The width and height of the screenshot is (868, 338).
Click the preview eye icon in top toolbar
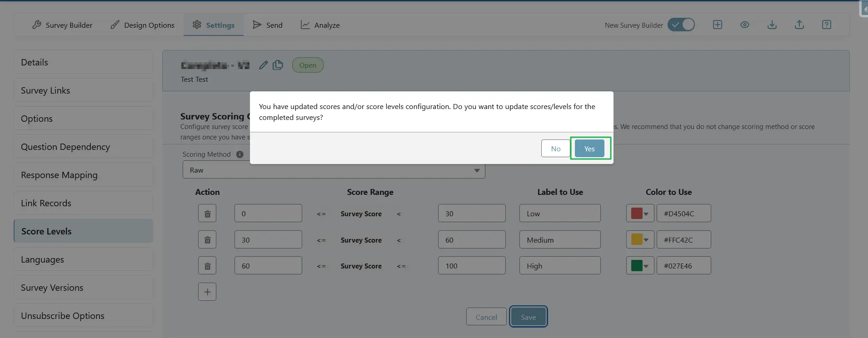(x=744, y=25)
